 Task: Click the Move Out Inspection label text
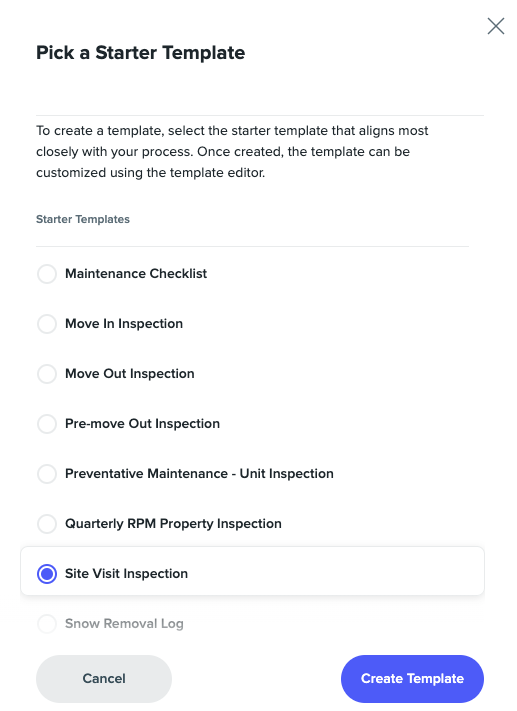click(130, 374)
